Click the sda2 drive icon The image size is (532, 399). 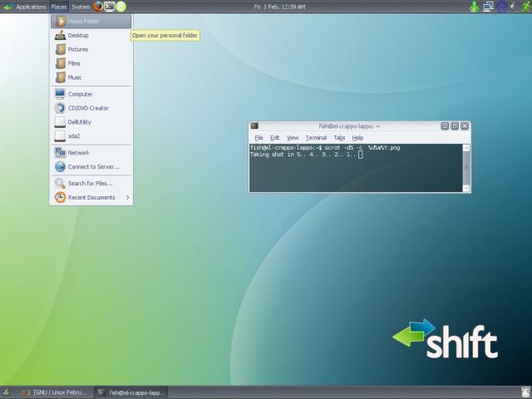(x=60, y=136)
